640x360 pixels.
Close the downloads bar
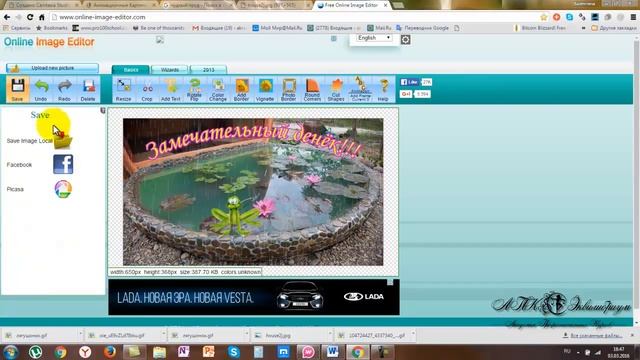point(633,335)
